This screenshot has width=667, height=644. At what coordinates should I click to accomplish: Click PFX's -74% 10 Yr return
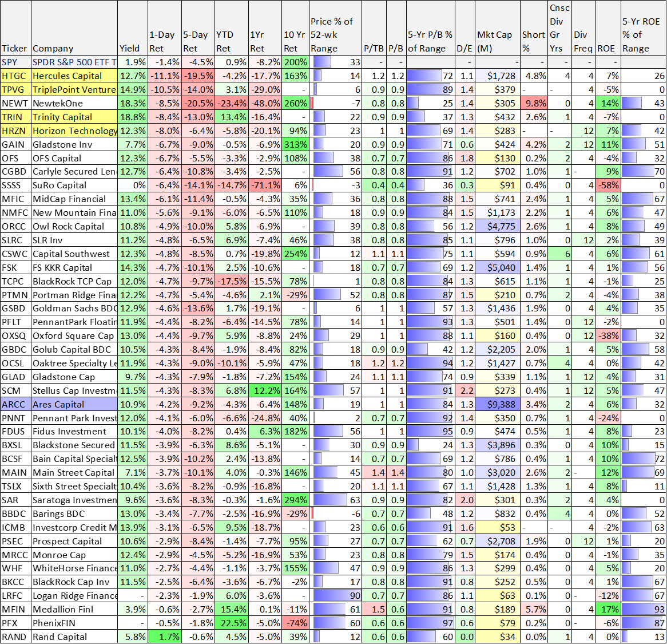coord(295,623)
